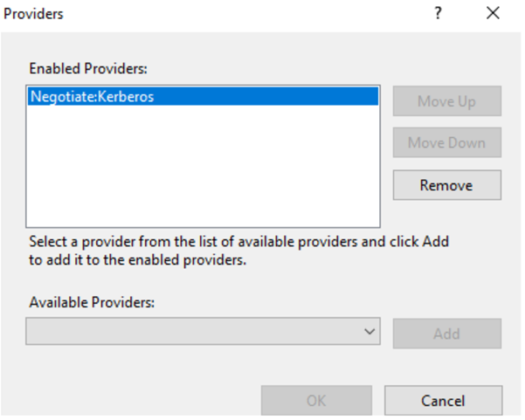The width and height of the screenshot is (525, 420).
Task: Open the Available Providers combo box
Action: 192,332
